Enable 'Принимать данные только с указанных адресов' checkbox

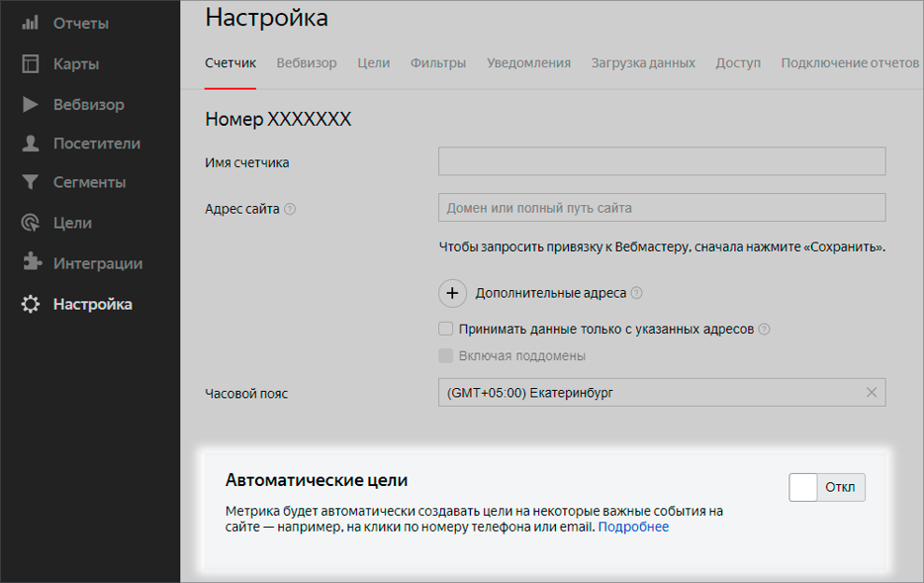click(x=446, y=329)
